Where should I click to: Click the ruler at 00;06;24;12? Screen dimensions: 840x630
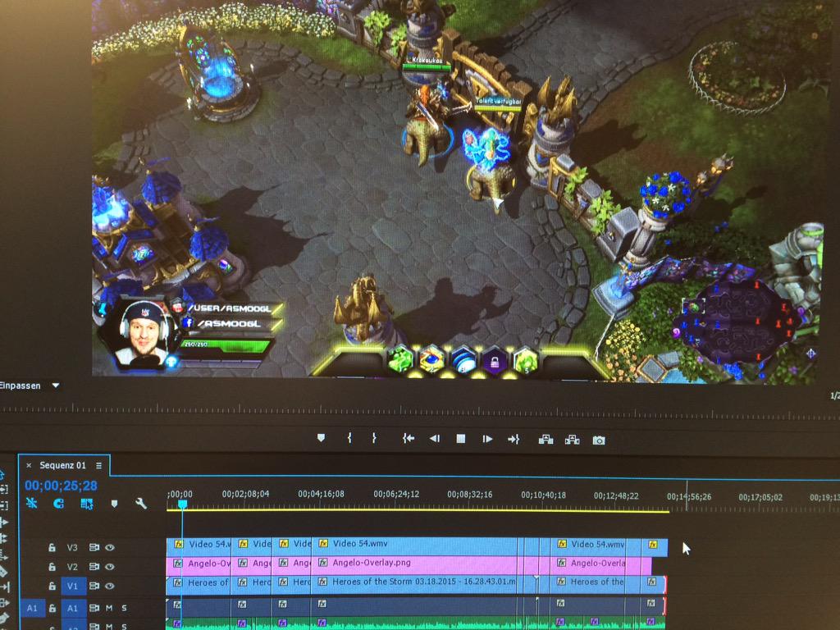click(396, 495)
